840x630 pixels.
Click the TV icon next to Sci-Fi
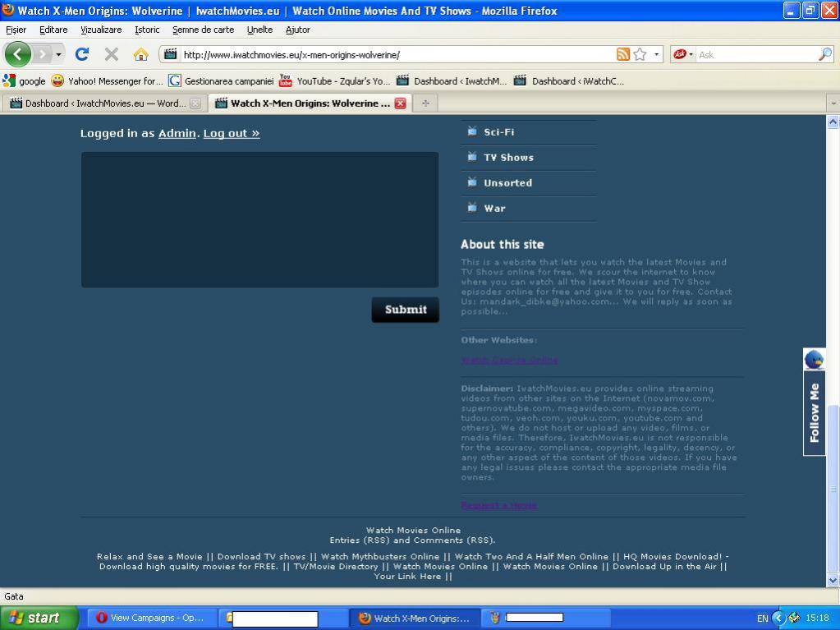point(472,131)
